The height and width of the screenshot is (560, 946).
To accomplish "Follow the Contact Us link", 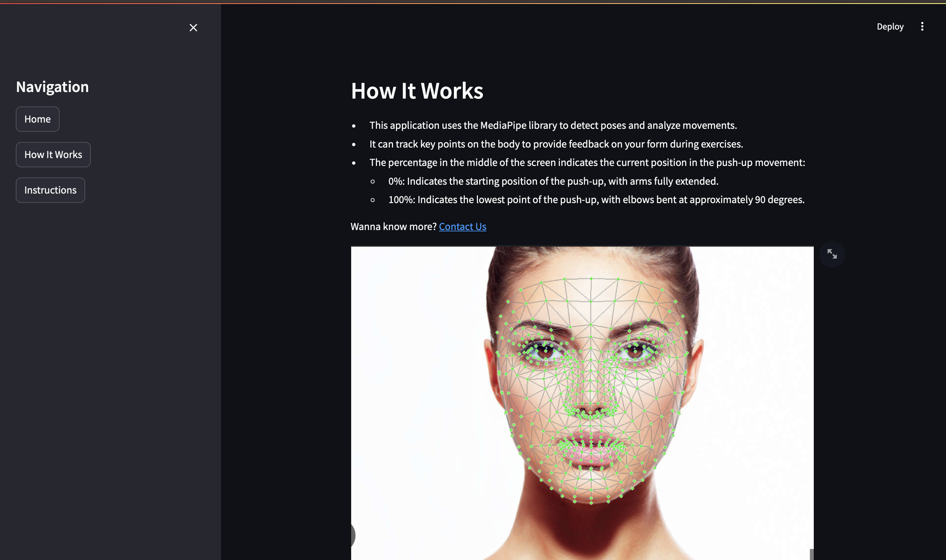I will pyautogui.click(x=462, y=226).
